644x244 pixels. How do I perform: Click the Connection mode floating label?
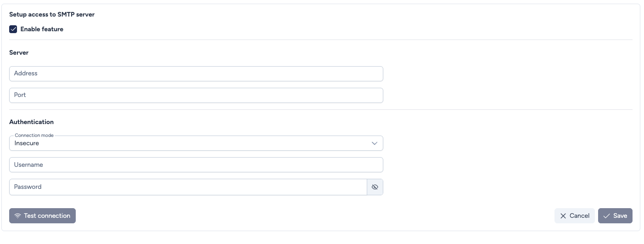(34, 136)
